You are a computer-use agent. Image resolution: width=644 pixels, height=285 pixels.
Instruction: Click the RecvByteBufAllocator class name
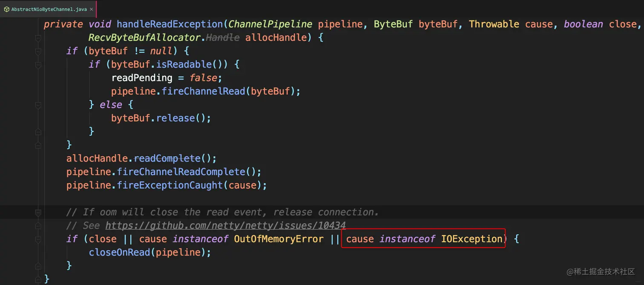144,37
